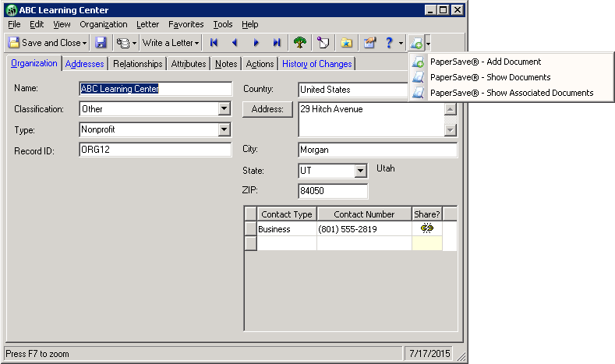This screenshot has height=364, width=615.
Task: Switch to the History of Changes tab
Action: coord(317,64)
